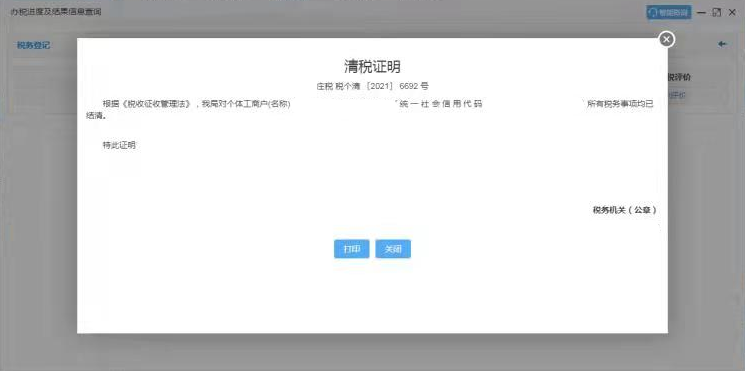Click the certificate number 6692 号
Screen dimensions: 745x371
[414, 86]
